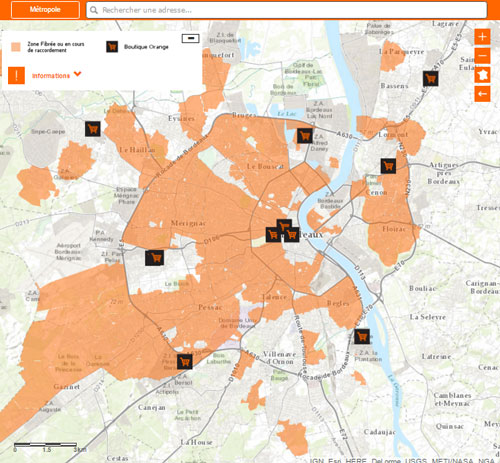Image resolution: width=500 pixels, height=463 pixels.
Task: Select the Orange shop near Z.A. Bersol
Action: 185,361
